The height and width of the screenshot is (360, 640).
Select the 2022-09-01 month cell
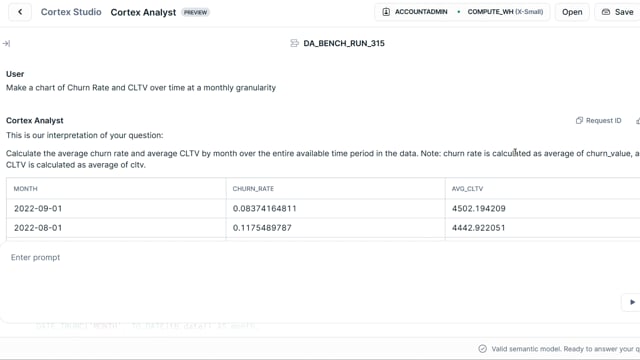[116, 209]
